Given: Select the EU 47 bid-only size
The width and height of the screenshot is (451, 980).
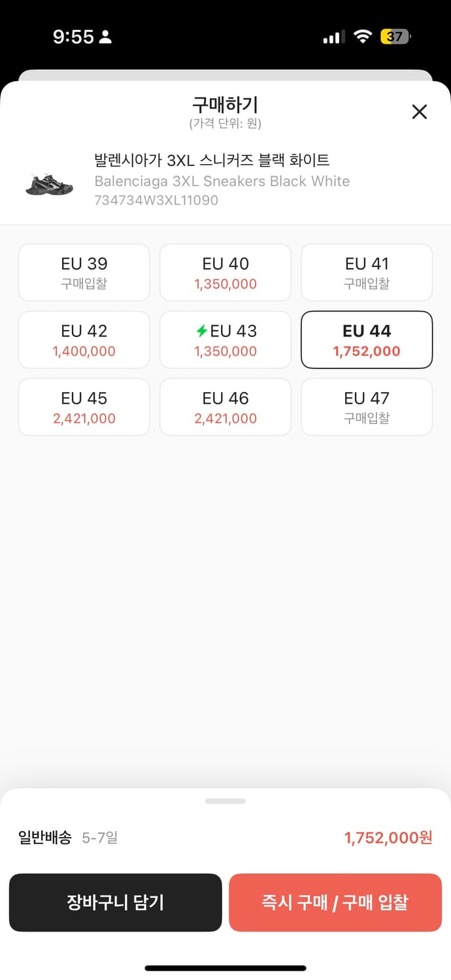Looking at the screenshot, I should (x=366, y=406).
